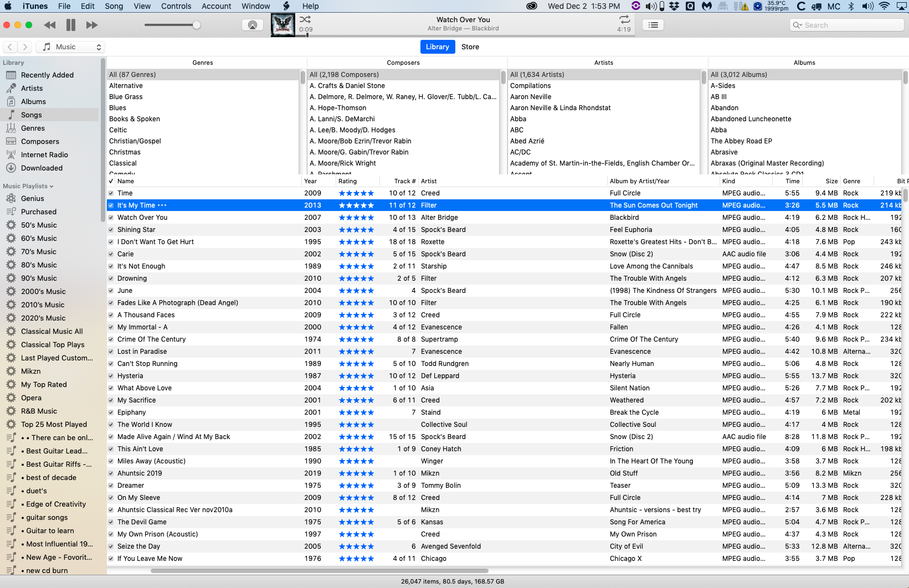Filter by Alternative genre
This screenshot has width=909, height=588.
pos(126,86)
